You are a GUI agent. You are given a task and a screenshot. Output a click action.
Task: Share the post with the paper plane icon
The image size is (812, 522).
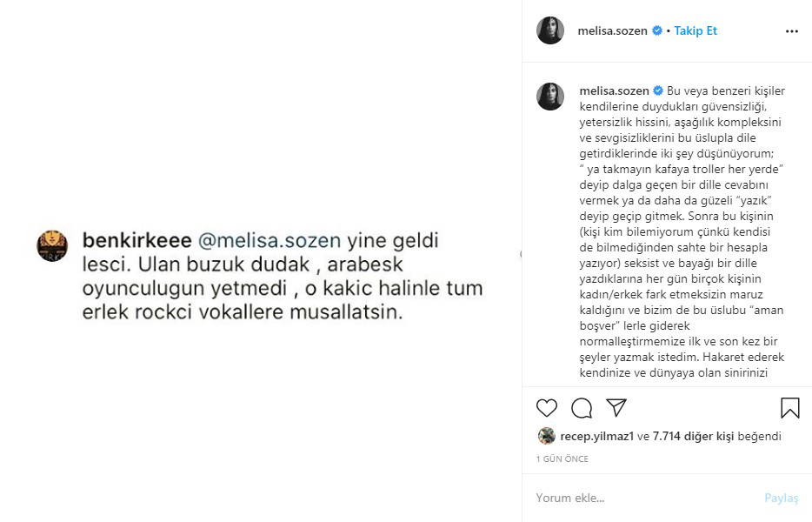tap(616, 408)
